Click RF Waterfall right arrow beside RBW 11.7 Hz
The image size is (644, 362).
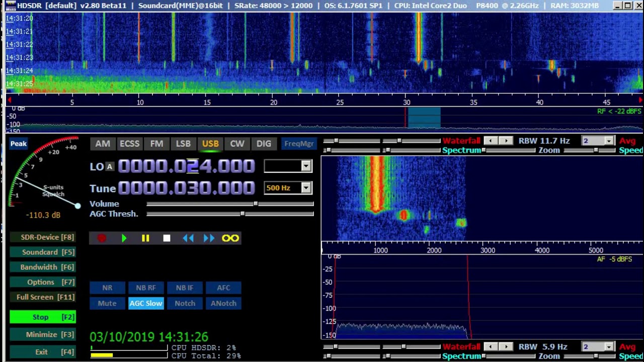click(506, 141)
